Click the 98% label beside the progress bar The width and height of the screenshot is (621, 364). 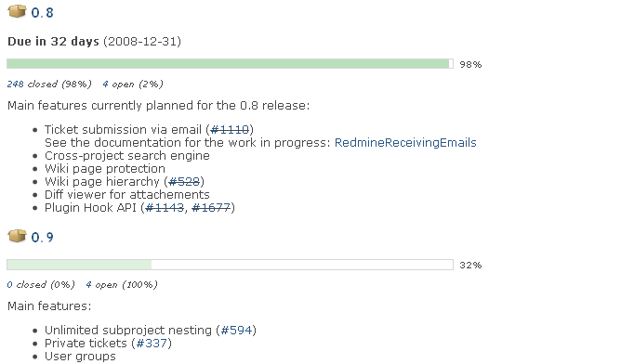[x=470, y=64]
